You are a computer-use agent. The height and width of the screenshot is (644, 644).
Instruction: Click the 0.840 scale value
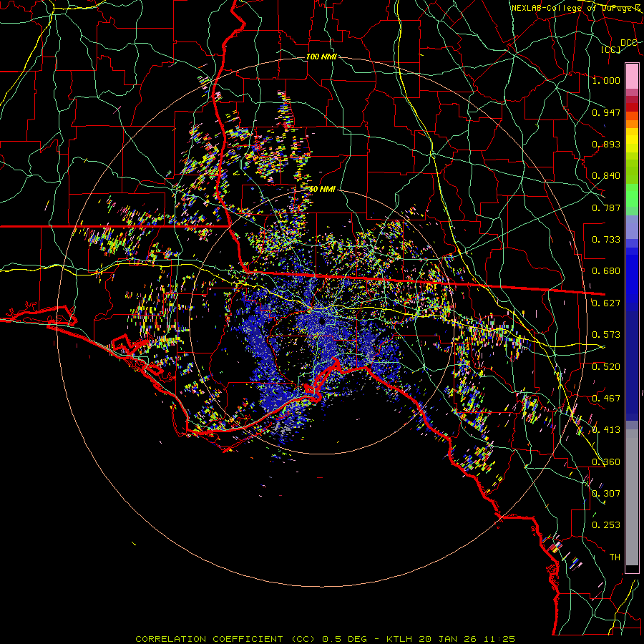click(x=606, y=176)
